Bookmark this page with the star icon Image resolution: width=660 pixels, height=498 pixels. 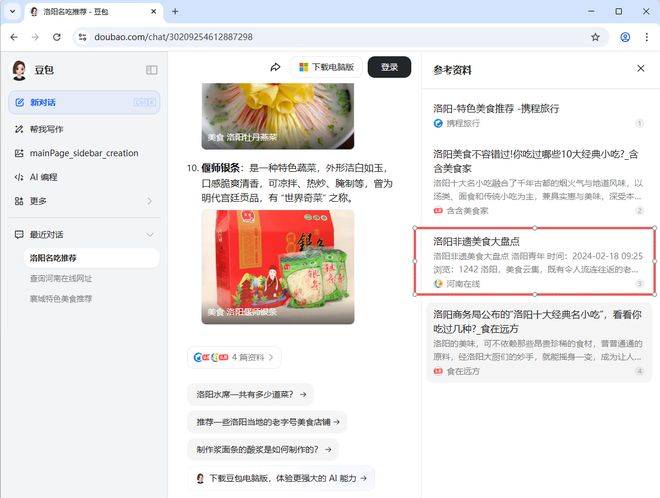(595, 37)
